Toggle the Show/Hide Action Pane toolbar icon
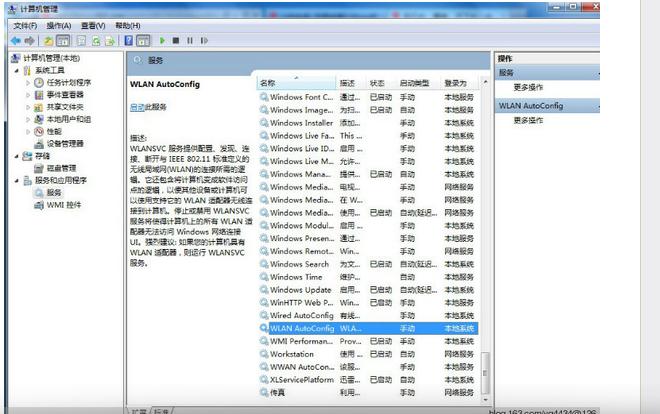This screenshot has height=414, width=660. 143,41
